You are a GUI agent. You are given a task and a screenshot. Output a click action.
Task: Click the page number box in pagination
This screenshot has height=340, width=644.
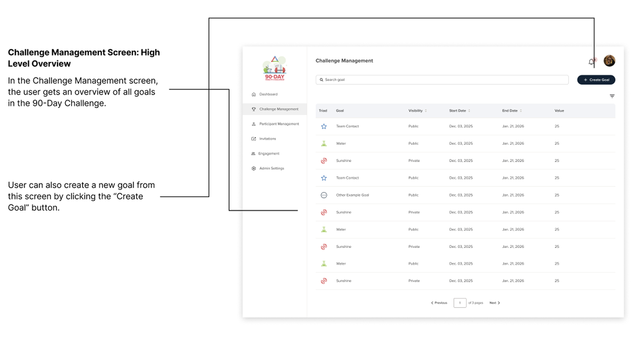460,303
